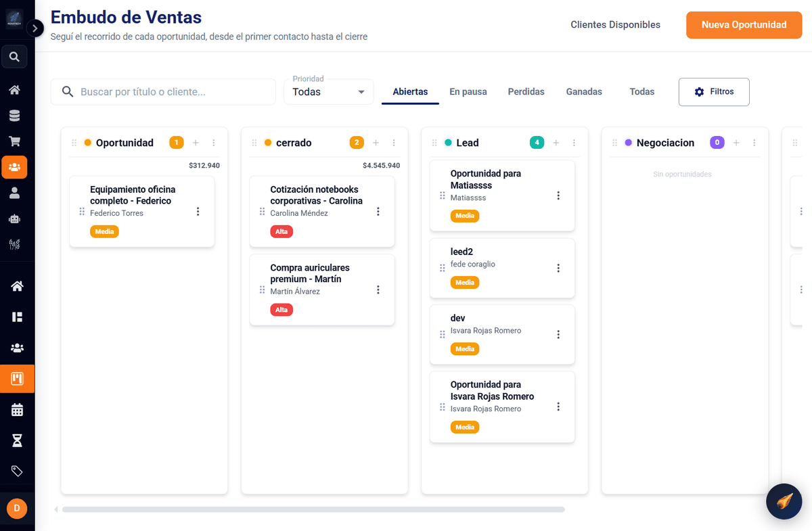
Task: Click the company logo in sidebar
Action: tap(14, 19)
